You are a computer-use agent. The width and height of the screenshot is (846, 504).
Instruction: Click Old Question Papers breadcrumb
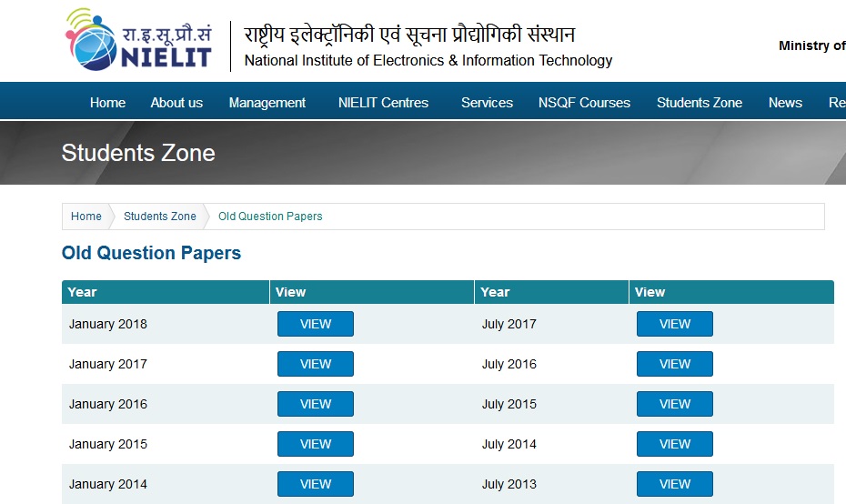pyautogui.click(x=270, y=217)
